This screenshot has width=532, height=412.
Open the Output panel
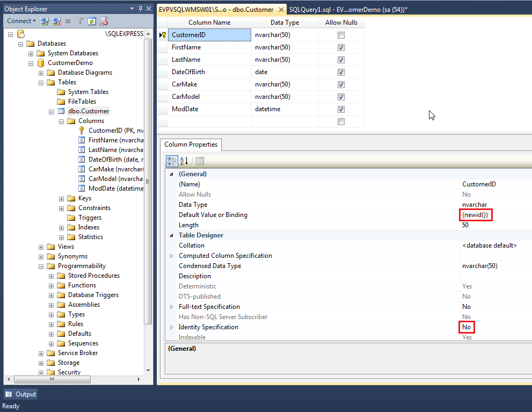tap(20, 394)
